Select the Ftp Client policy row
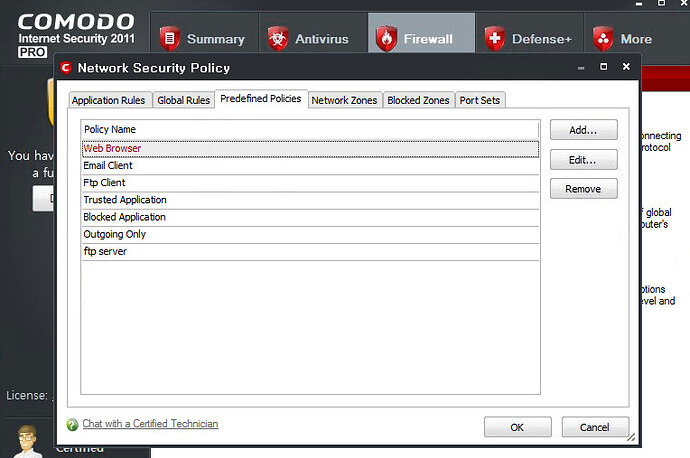 point(310,183)
